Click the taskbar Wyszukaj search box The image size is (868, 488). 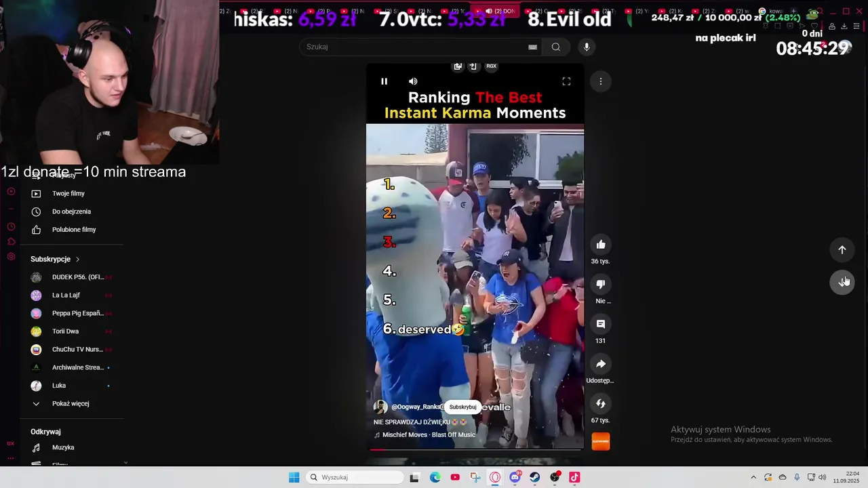(354, 477)
